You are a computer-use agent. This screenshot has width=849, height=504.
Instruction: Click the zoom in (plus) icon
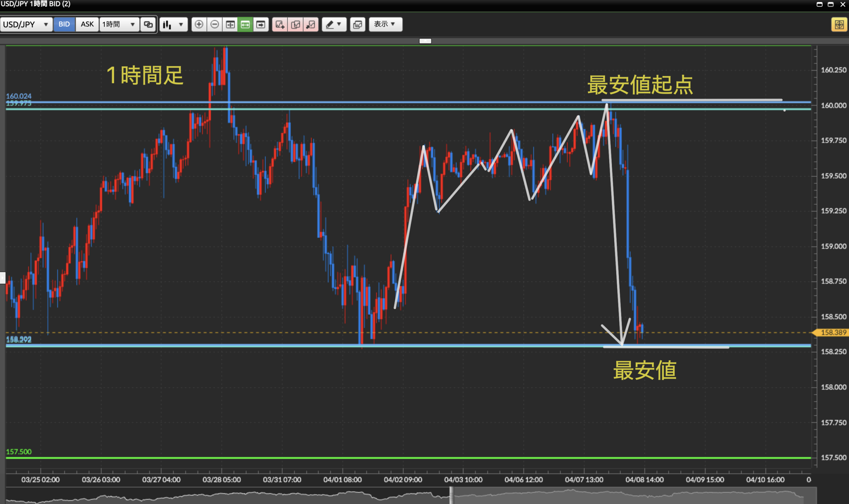coord(199,25)
